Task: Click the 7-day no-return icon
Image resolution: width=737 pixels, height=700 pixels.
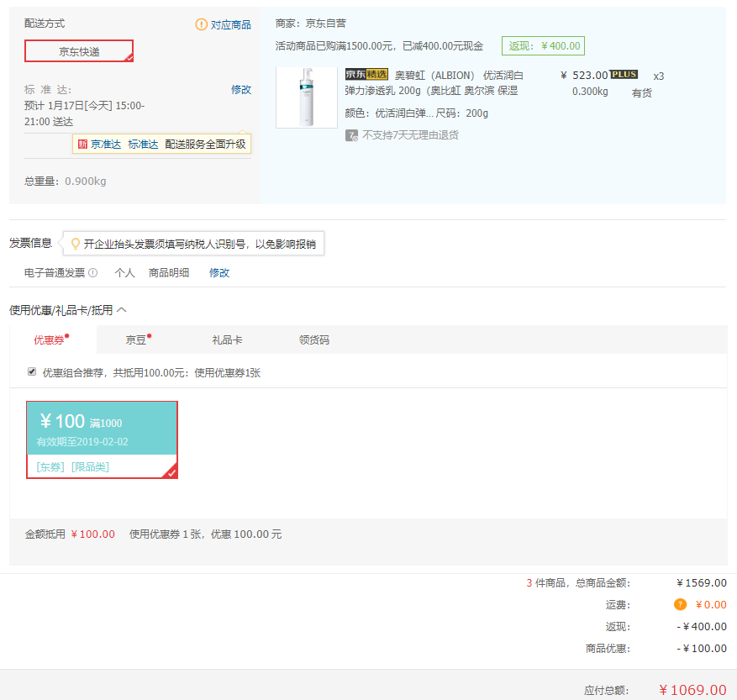Action: (x=351, y=135)
